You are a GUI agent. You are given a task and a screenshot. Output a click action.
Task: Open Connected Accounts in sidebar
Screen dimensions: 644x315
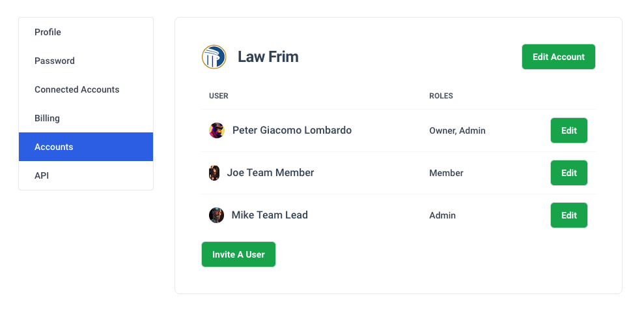click(86, 89)
